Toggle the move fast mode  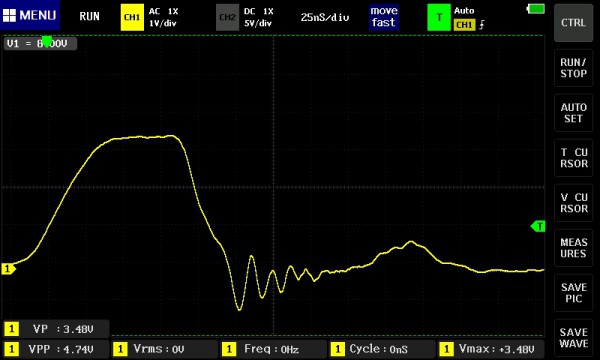click(x=384, y=17)
